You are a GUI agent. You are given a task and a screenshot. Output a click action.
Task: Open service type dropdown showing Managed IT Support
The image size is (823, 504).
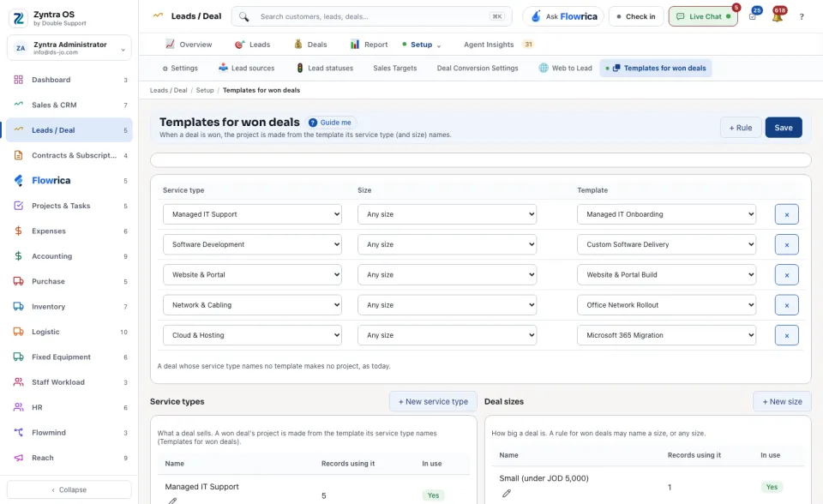pos(252,214)
